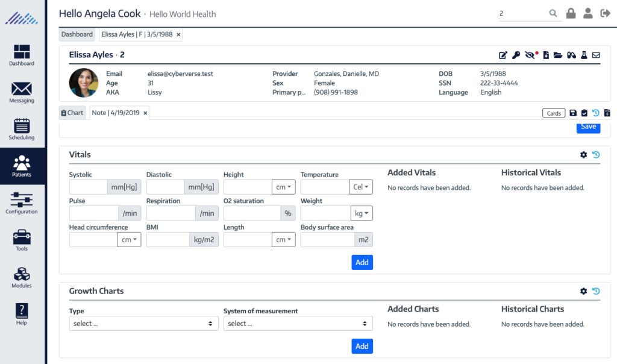Toggle the crossed-eye privacy icon

coord(528,55)
